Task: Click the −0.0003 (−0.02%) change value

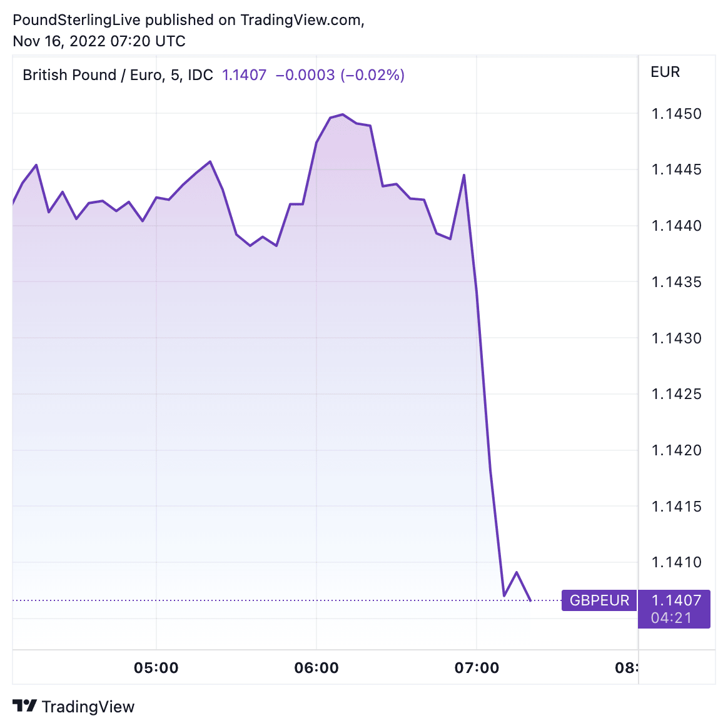Action: pos(340,75)
